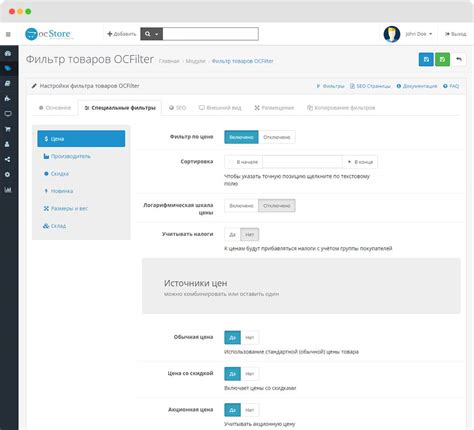Click the green save-and-stay button

pos(442,60)
